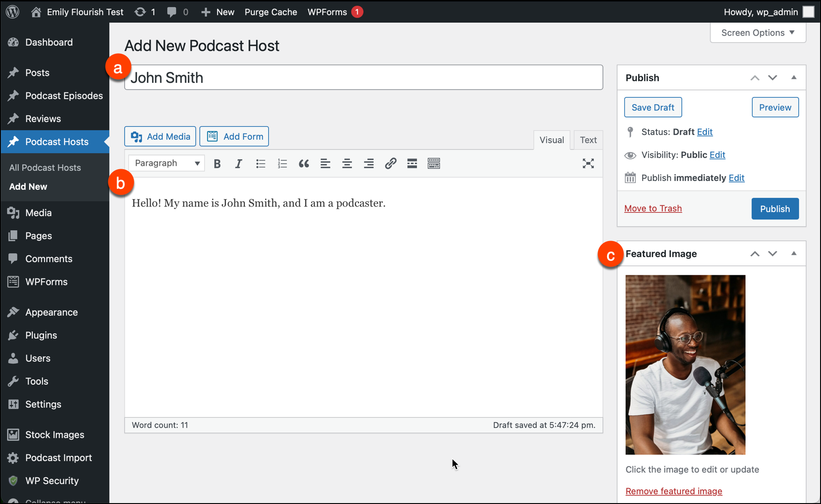The height and width of the screenshot is (504, 821).
Task: Toggle the toolbar with the keyboard icon
Action: [434, 164]
